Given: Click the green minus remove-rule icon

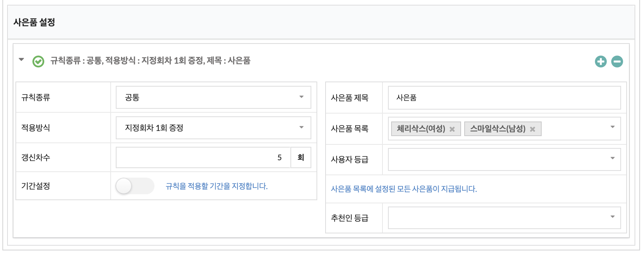Looking at the screenshot, I should (617, 61).
